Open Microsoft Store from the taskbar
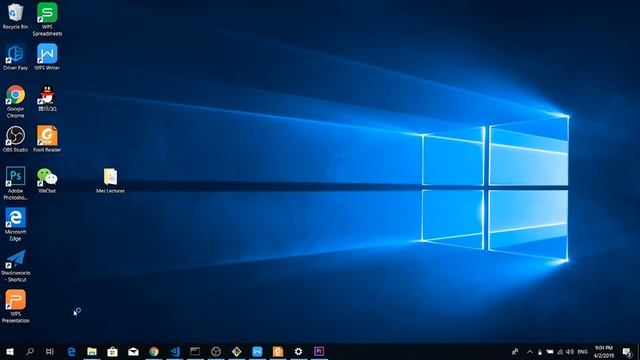This screenshot has height=360, width=640. point(113,351)
